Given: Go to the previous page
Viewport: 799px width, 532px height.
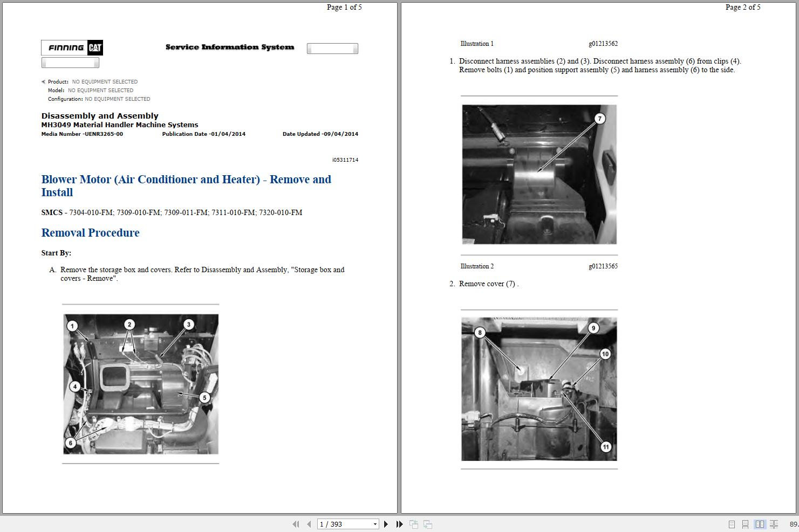Looking at the screenshot, I should [309, 524].
